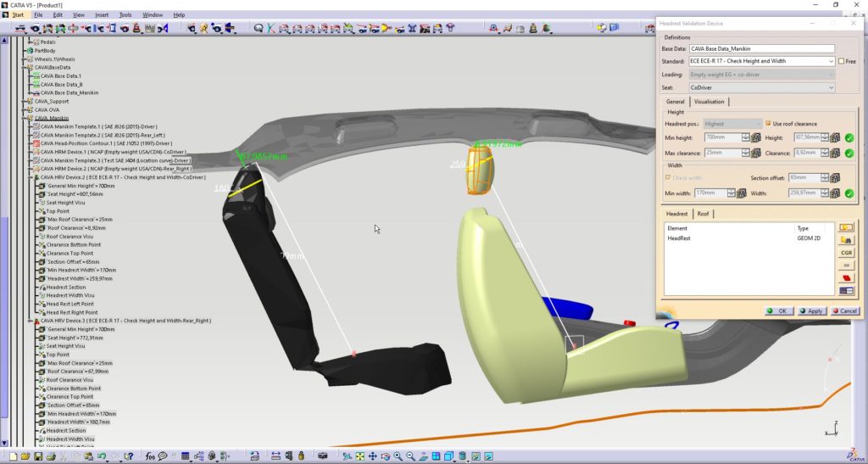Select the Headrest tab
Image resolution: width=868 pixels, height=464 pixels.
pos(677,214)
